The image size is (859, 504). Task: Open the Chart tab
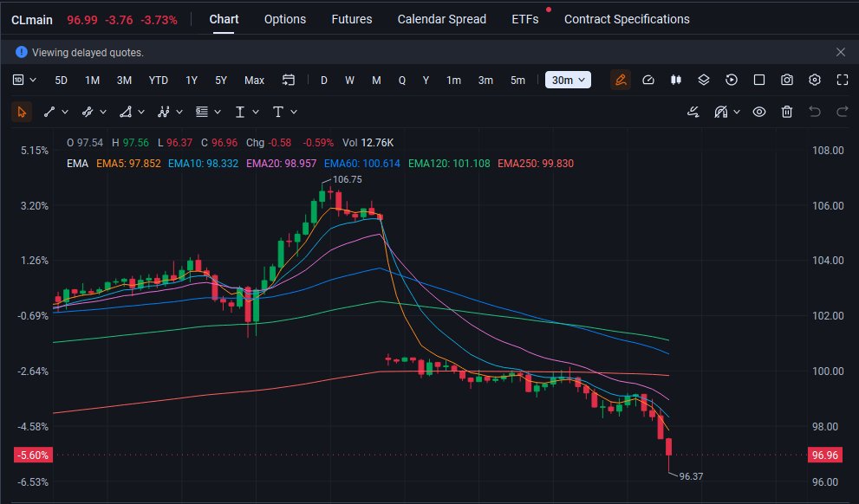[x=224, y=19]
